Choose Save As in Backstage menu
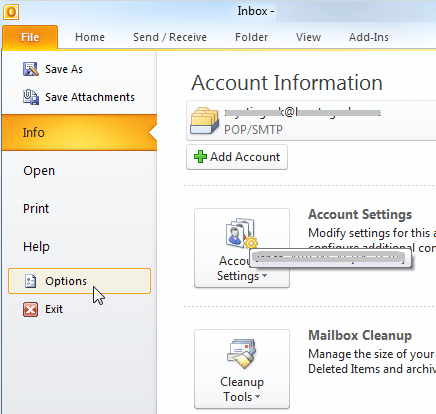436x414 pixels. click(79, 69)
